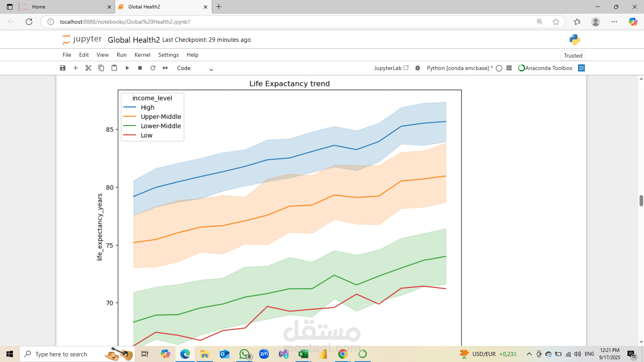The width and height of the screenshot is (644, 362).
Task: Open Copilot in the Edge toolbar
Action: coord(633,22)
